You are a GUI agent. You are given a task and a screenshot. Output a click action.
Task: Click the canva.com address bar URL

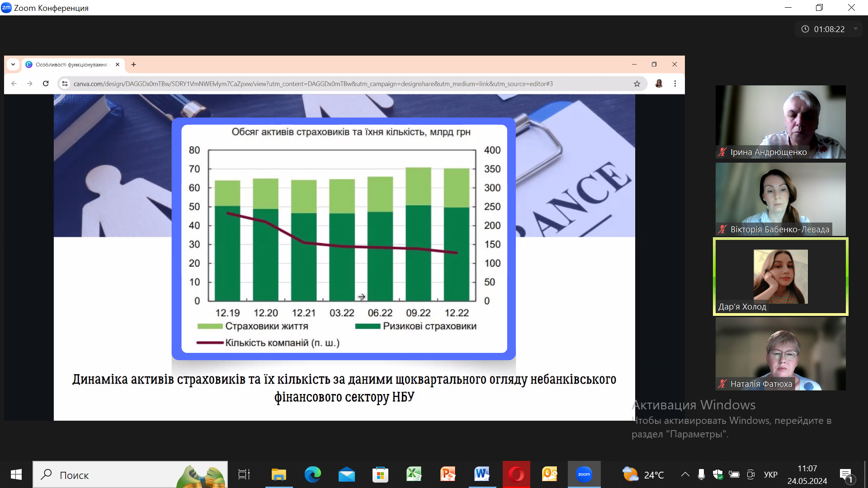click(x=313, y=84)
